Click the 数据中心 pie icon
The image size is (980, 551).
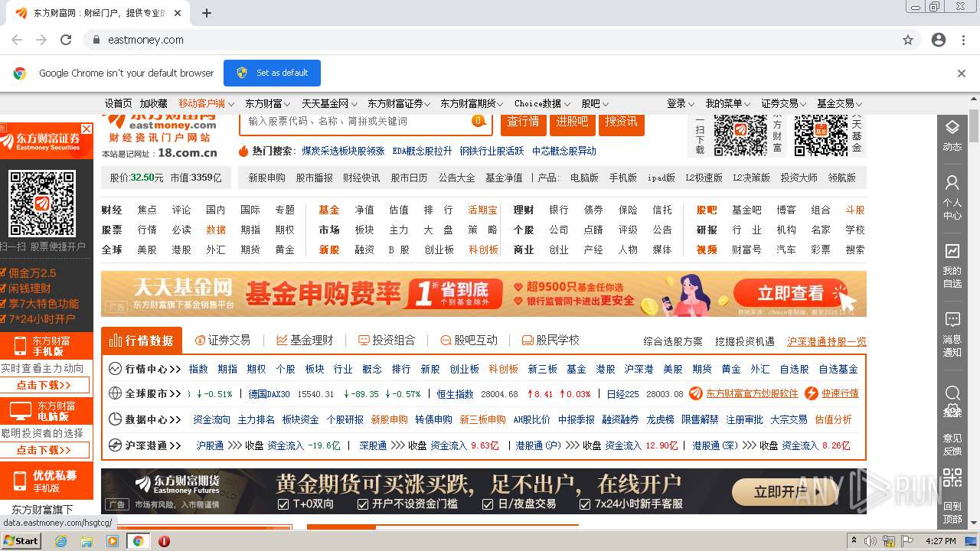point(115,419)
